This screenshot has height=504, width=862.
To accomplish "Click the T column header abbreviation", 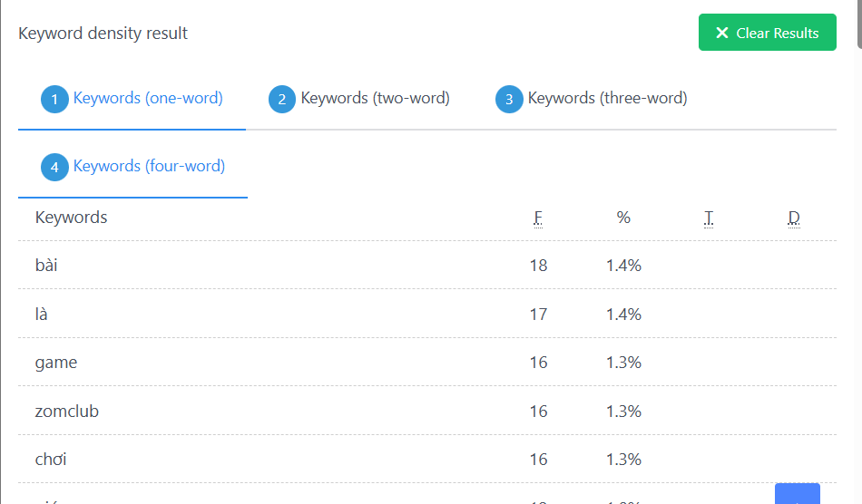I will [709, 218].
